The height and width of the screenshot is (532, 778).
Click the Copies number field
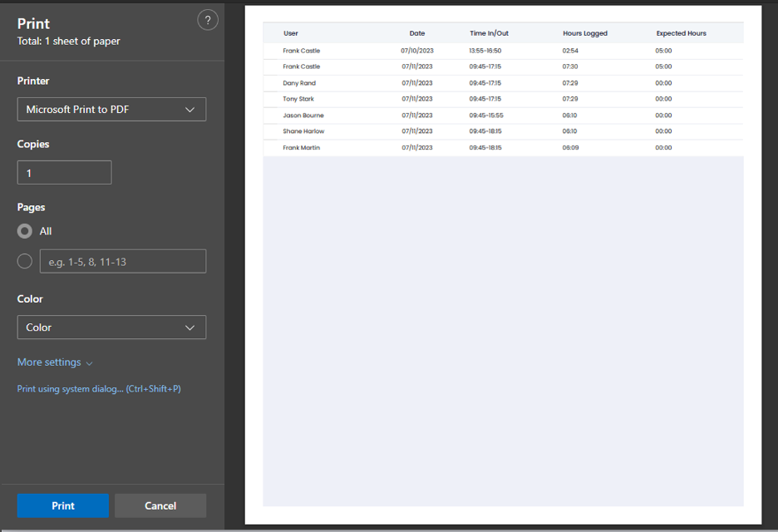[64, 173]
